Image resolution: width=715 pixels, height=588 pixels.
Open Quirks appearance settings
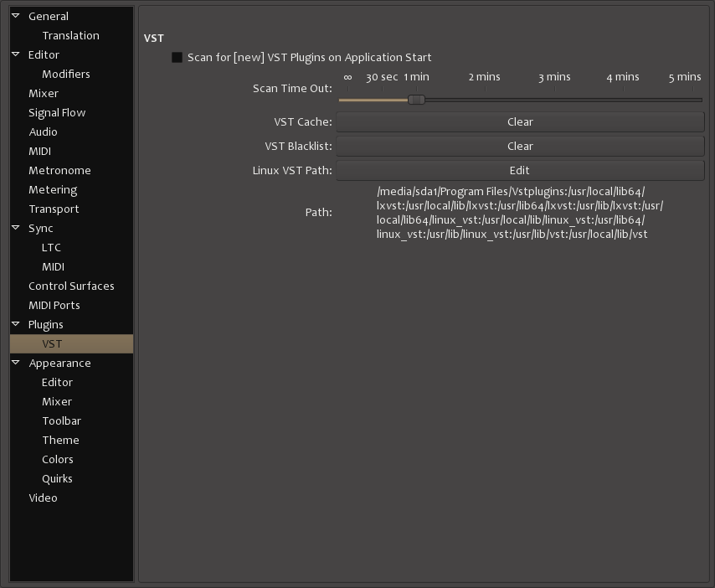(x=58, y=479)
